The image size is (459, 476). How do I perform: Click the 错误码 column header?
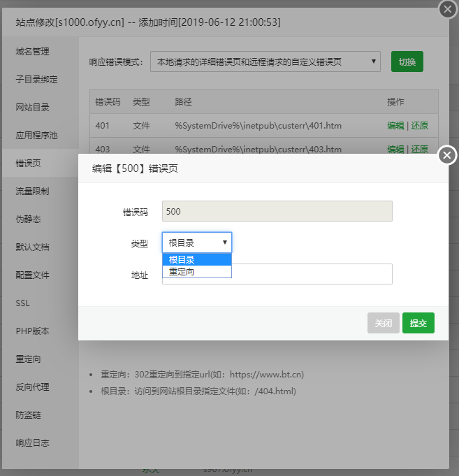tap(108, 101)
